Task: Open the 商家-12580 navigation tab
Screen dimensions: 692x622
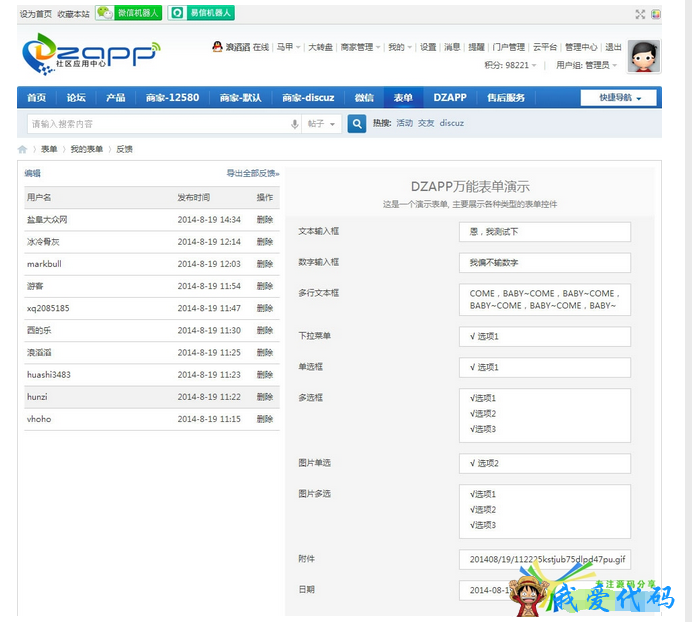Action: tap(173, 98)
